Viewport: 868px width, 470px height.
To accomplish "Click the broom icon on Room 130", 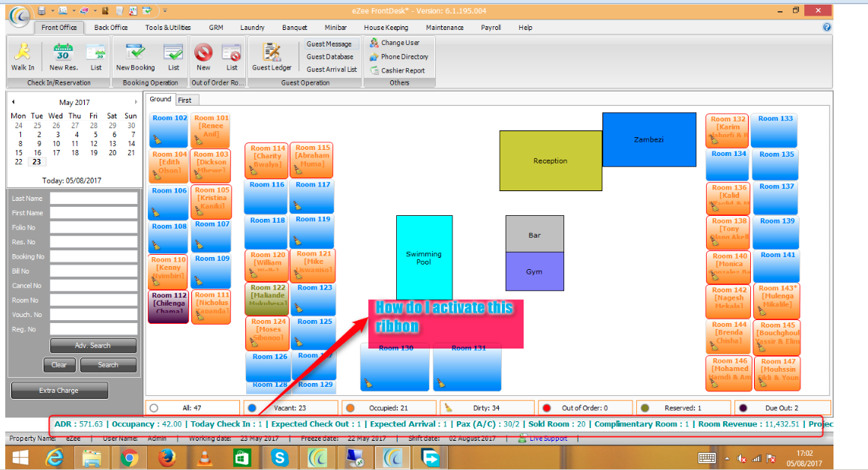I will click(x=368, y=382).
